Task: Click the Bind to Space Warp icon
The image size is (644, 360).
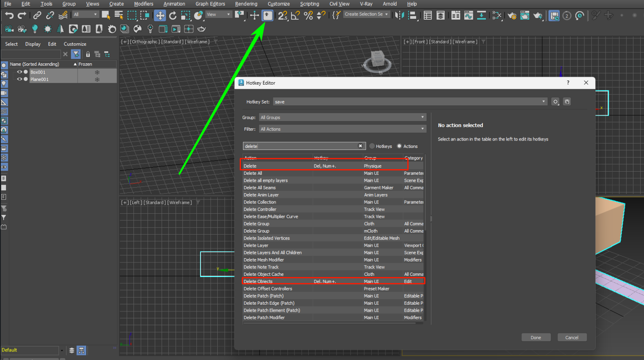Action: (x=63, y=16)
